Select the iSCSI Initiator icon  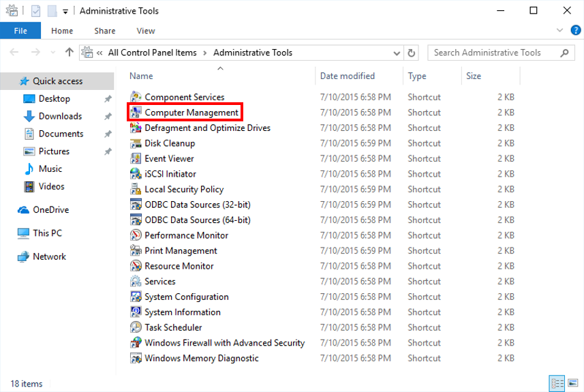(x=136, y=174)
